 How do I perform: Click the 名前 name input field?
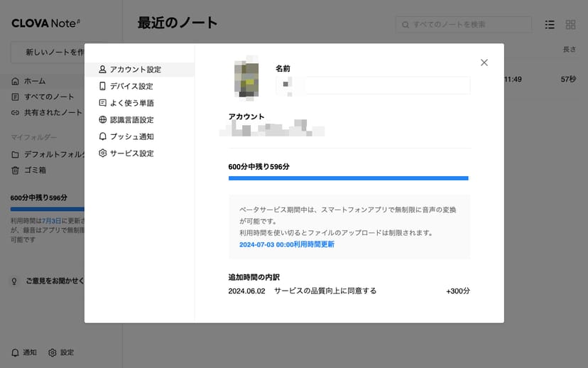pos(373,85)
